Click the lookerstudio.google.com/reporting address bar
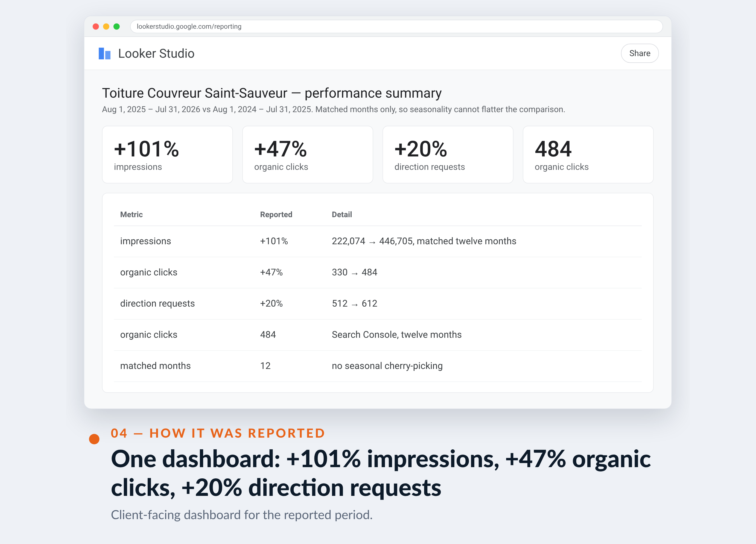 396,26
